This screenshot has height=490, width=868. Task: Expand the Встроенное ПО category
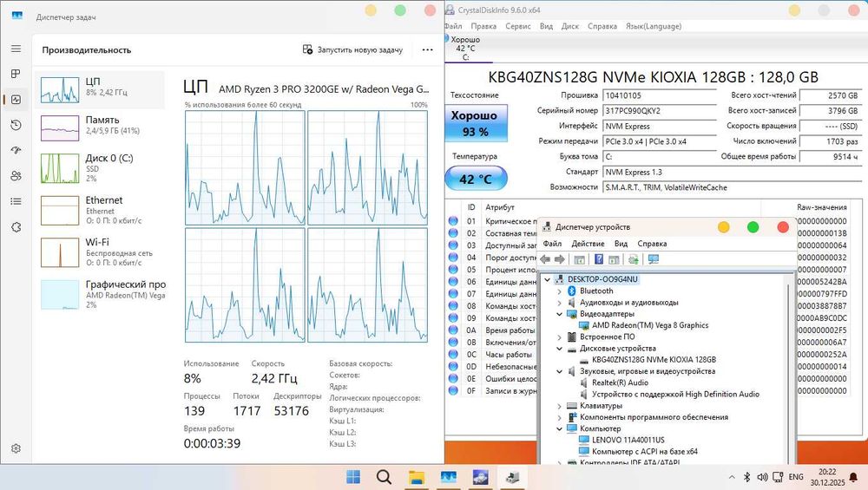click(559, 336)
